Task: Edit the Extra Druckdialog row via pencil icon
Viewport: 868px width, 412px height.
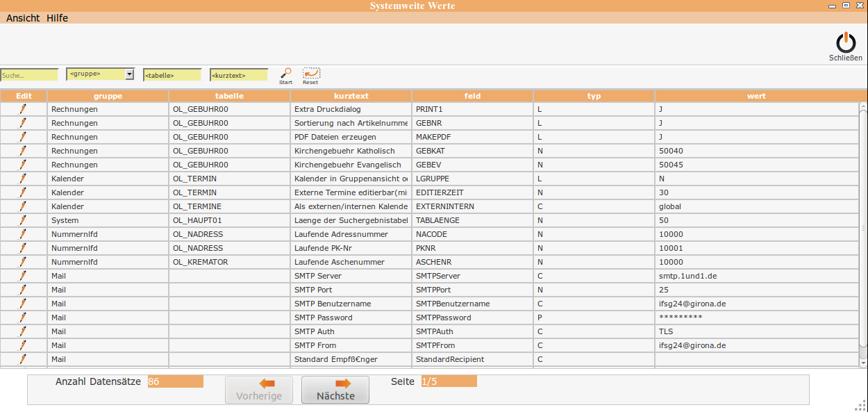Action: tap(23, 109)
